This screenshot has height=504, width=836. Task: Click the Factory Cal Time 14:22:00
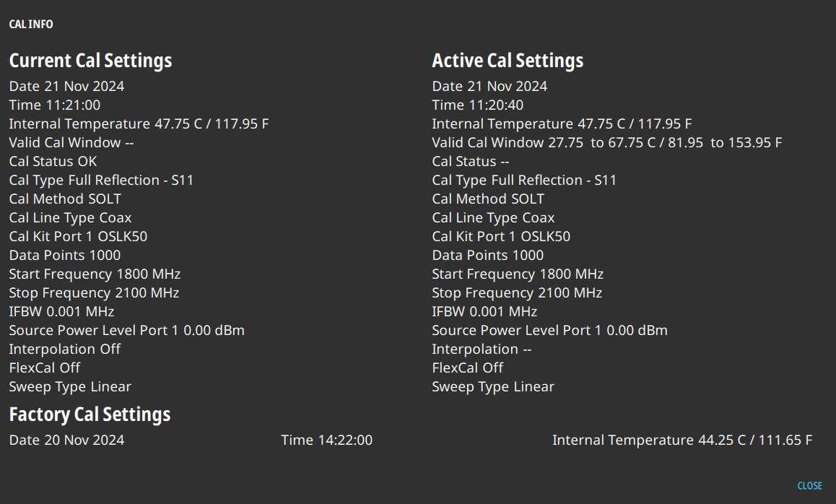click(x=326, y=440)
